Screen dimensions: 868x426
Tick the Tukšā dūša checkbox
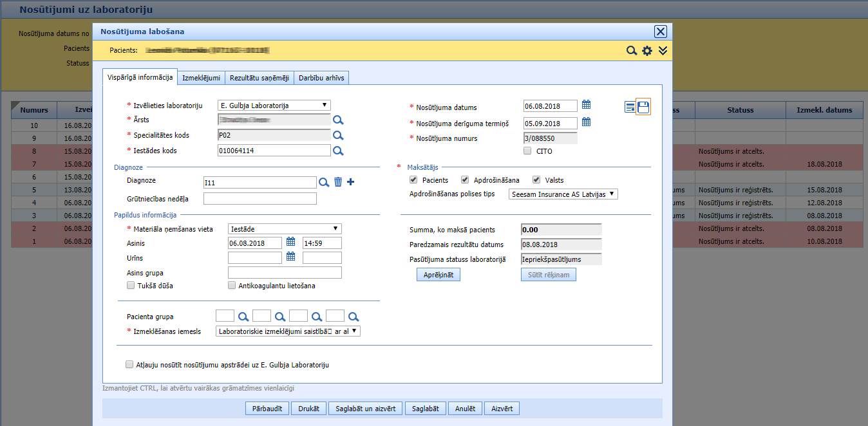pyautogui.click(x=131, y=286)
